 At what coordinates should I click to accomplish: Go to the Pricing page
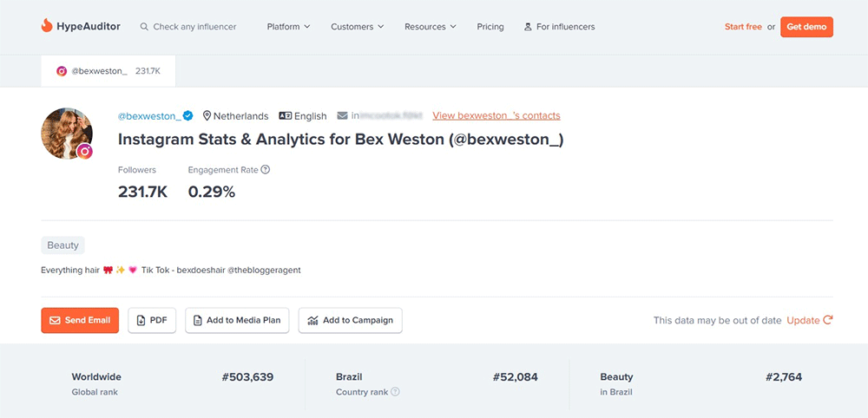(490, 27)
